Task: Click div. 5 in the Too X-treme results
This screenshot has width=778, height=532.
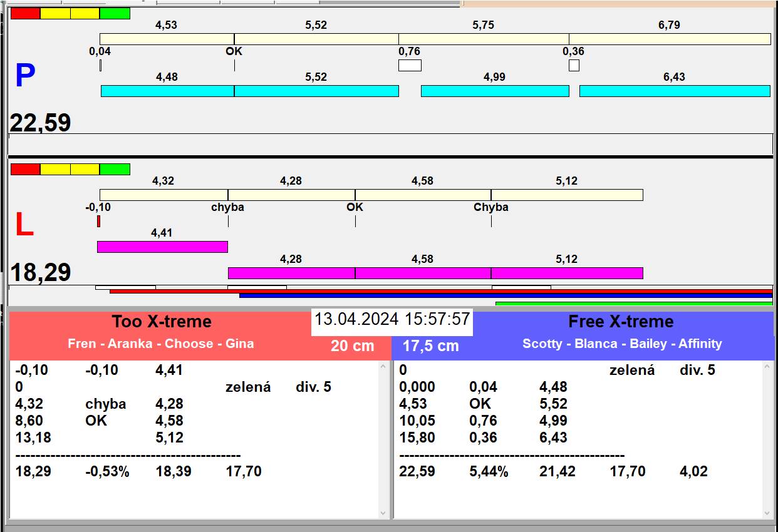Action: pyautogui.click(x=314, y=387)
